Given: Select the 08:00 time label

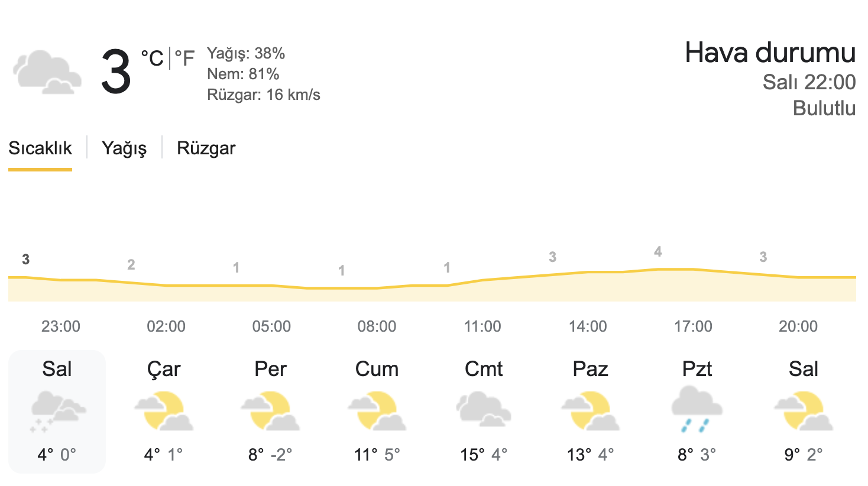Looking at the screenshot, I should click(377, 326).
